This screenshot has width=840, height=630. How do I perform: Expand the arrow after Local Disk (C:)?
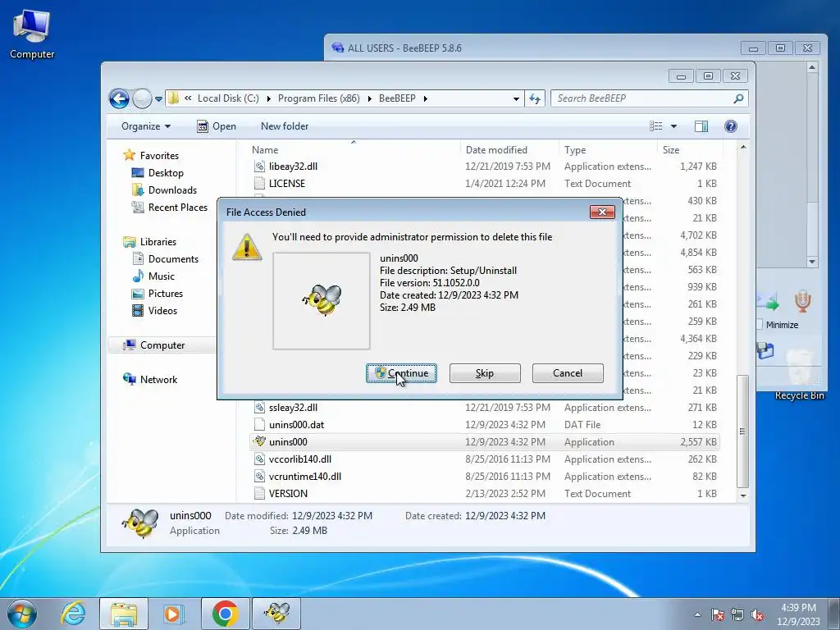click(268, 98)
